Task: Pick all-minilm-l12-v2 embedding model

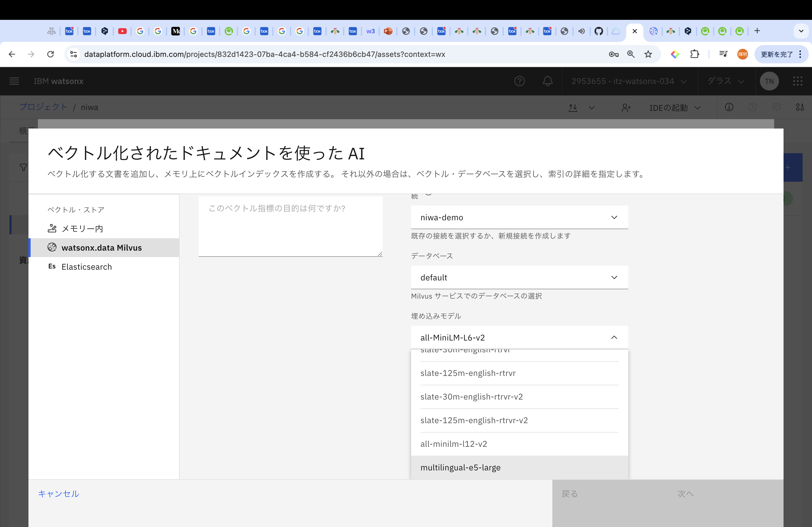Action: [454, 444]
